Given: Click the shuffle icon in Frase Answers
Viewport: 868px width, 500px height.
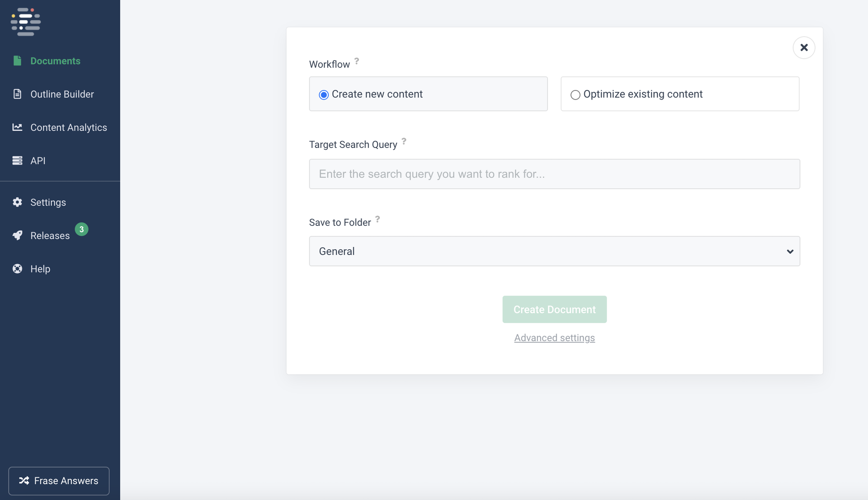Looking at the screenshot, I should coord(24,481).
